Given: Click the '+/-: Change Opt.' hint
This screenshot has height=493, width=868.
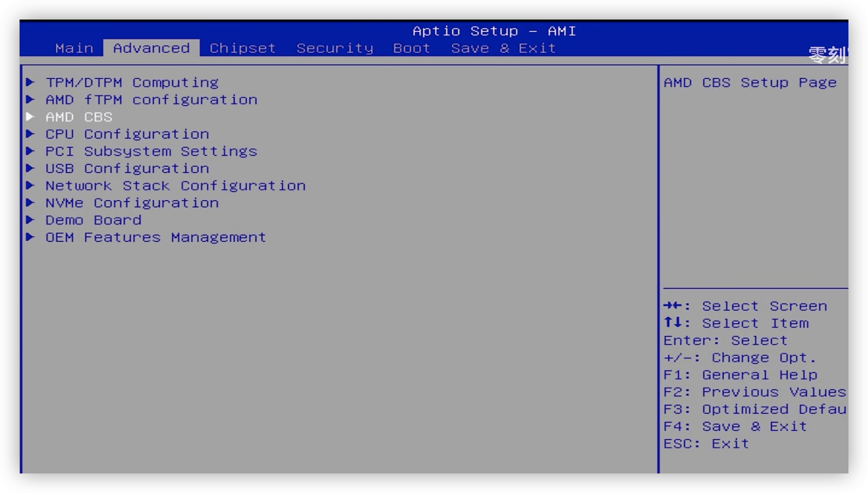Looking at the screenshot, I should (x=740, y=358).
